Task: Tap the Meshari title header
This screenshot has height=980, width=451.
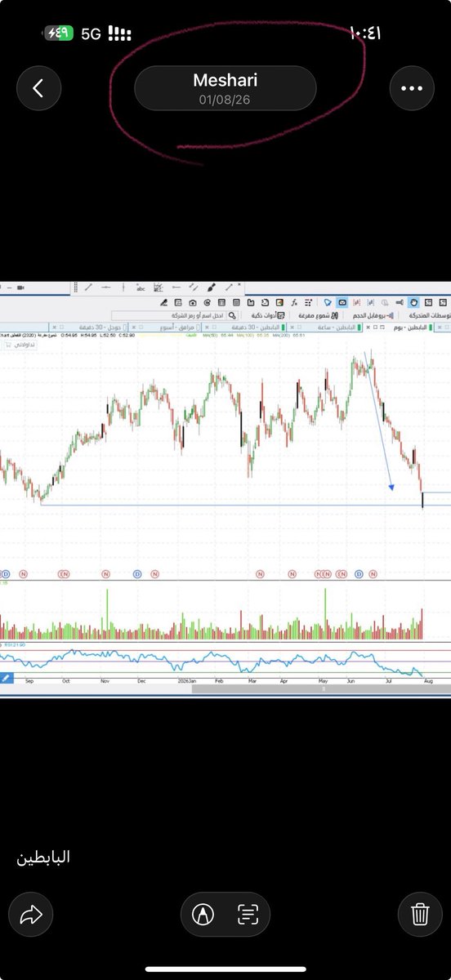Action: pyautogui.click(x=225, y=88)
